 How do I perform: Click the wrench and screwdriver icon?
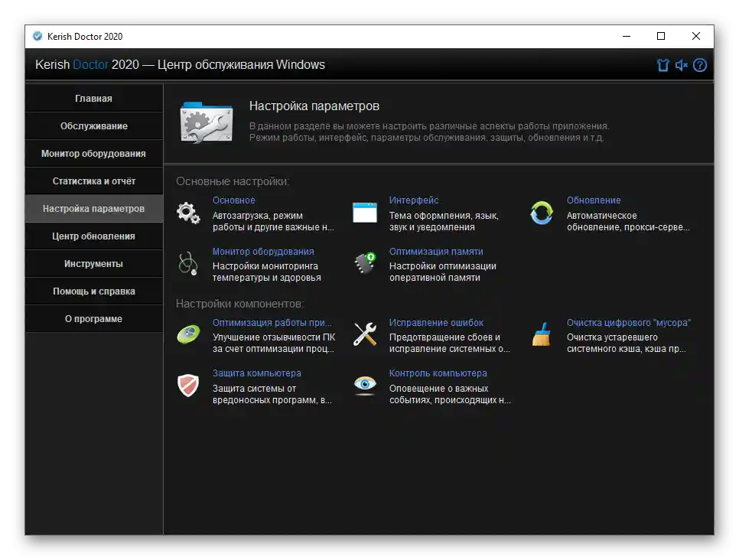click(365, 334)
